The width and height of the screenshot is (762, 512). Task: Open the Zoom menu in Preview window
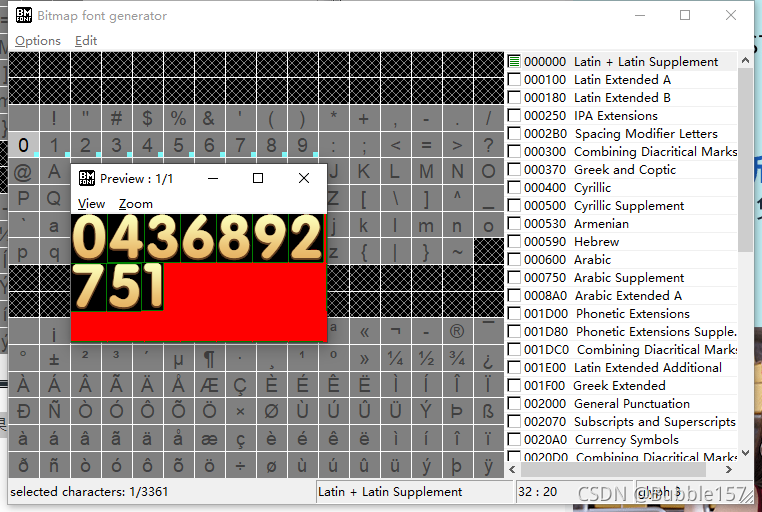pyautogui.click(x=136, y=204)
